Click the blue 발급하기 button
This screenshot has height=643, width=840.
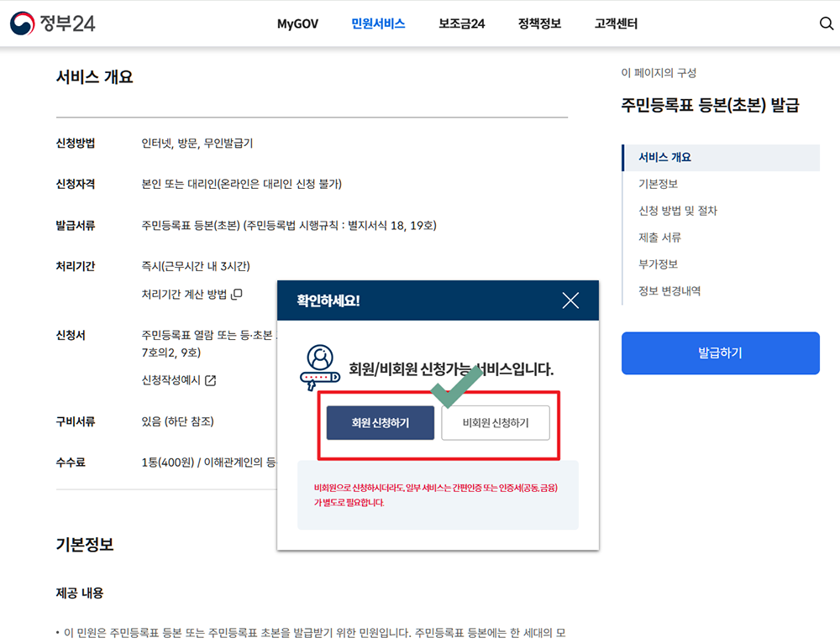(x=720, y=353)
